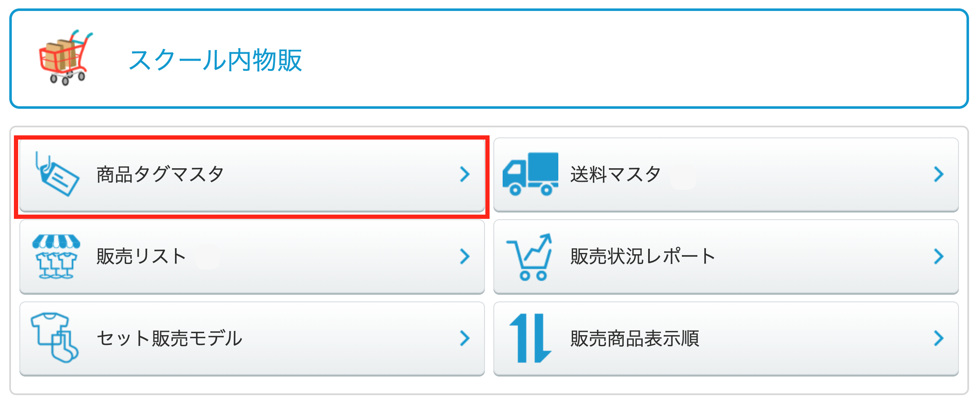
Task: Select the 送料マスタ menu label
Action: pyautogui.click(x=615, y=174)
